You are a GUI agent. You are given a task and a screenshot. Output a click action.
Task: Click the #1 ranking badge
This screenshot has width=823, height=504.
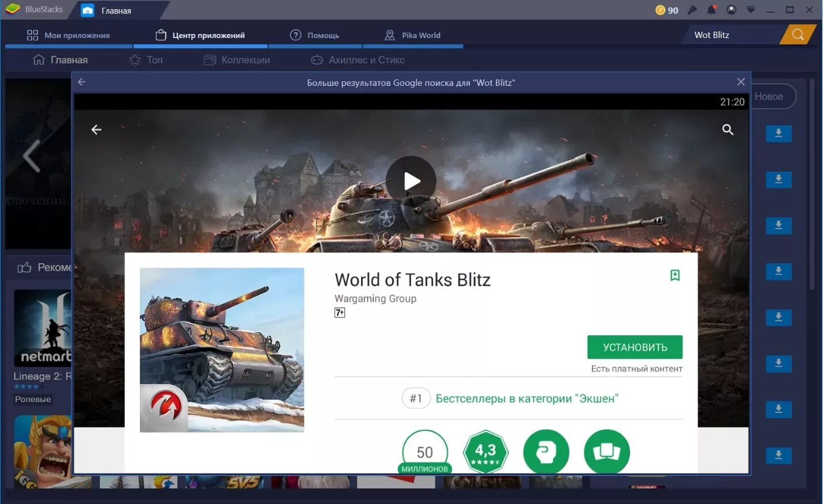[416, 399]
